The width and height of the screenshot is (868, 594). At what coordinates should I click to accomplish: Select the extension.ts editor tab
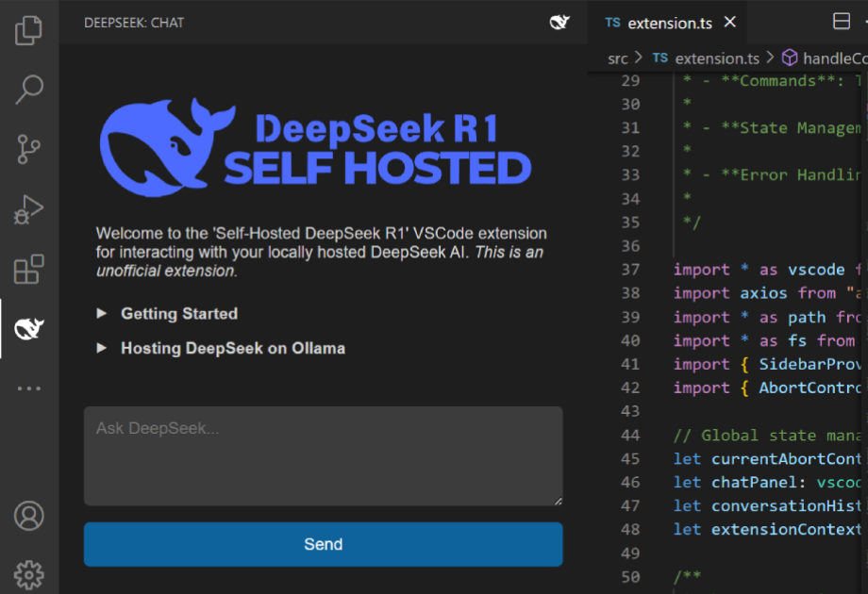point(669,23)
